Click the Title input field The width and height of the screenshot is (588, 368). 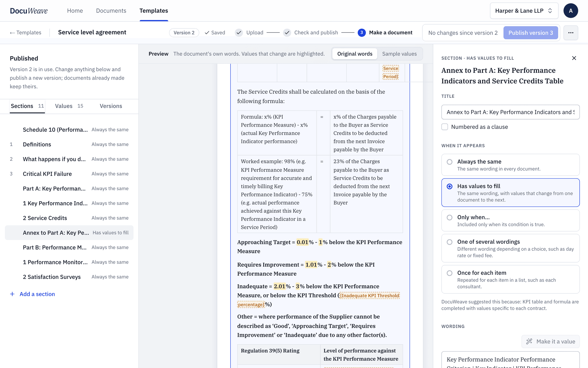coord(510,112)
